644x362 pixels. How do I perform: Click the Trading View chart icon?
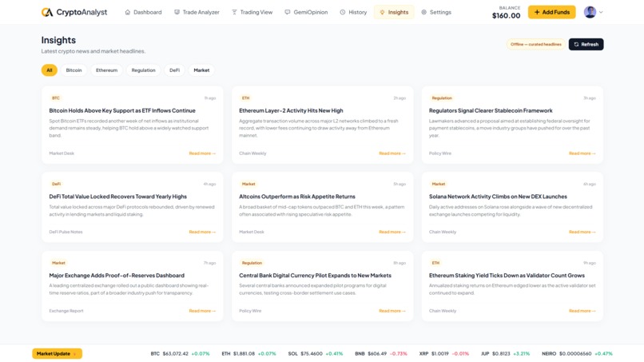coord(234,12)
